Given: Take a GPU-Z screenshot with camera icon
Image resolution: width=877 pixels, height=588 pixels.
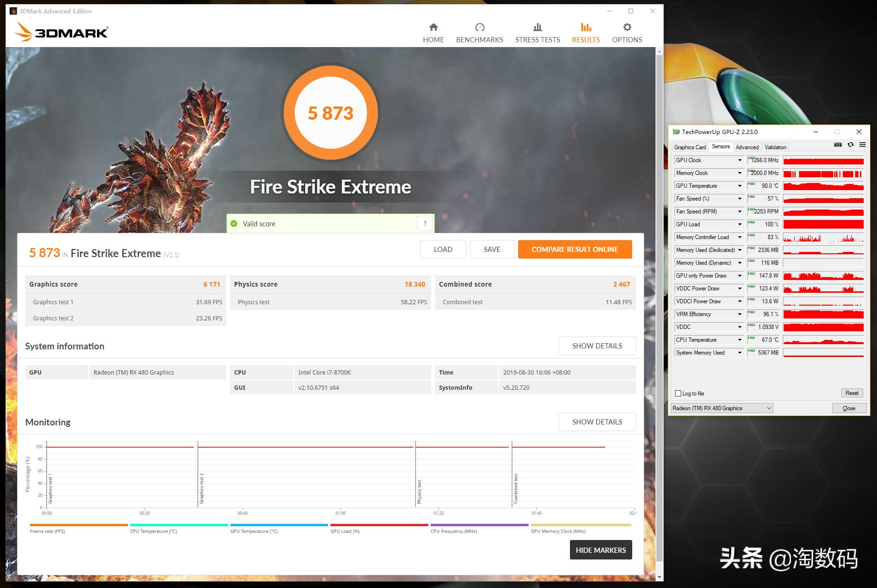Looking at the screenshot, I should pos(838,145).
